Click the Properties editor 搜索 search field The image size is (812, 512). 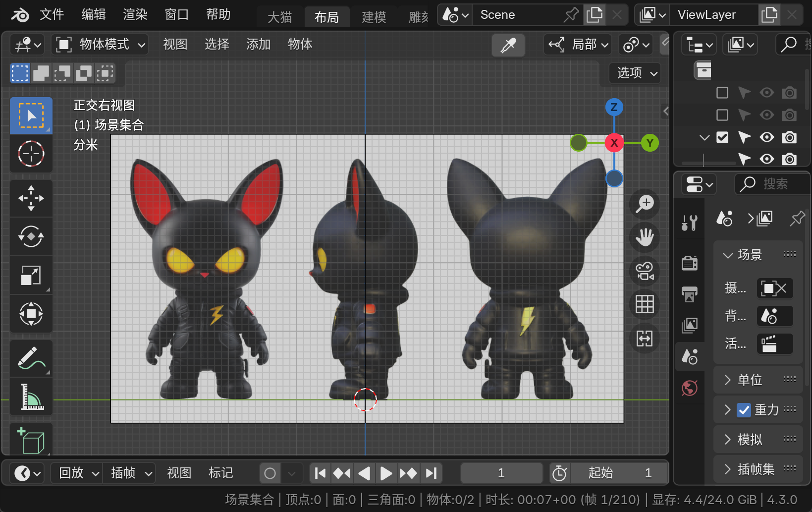click(772, 184)
